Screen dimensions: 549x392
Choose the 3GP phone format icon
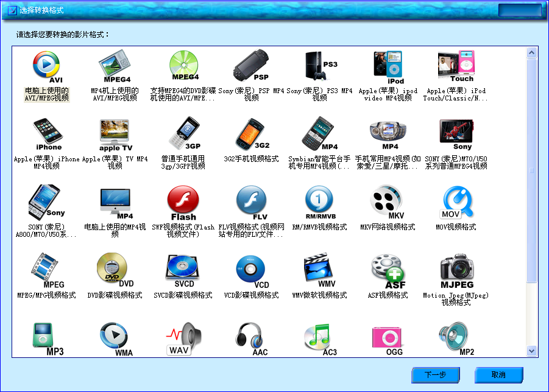pos(184,133)
